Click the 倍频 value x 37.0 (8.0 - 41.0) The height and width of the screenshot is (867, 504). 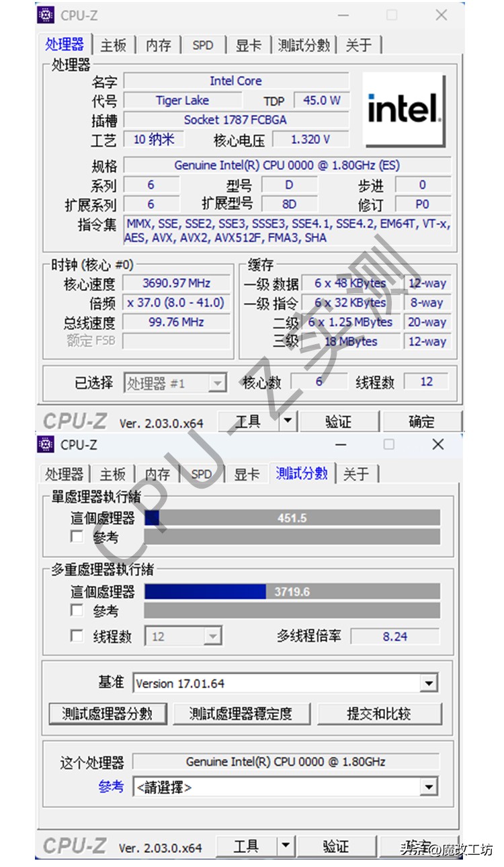(177, 303)
